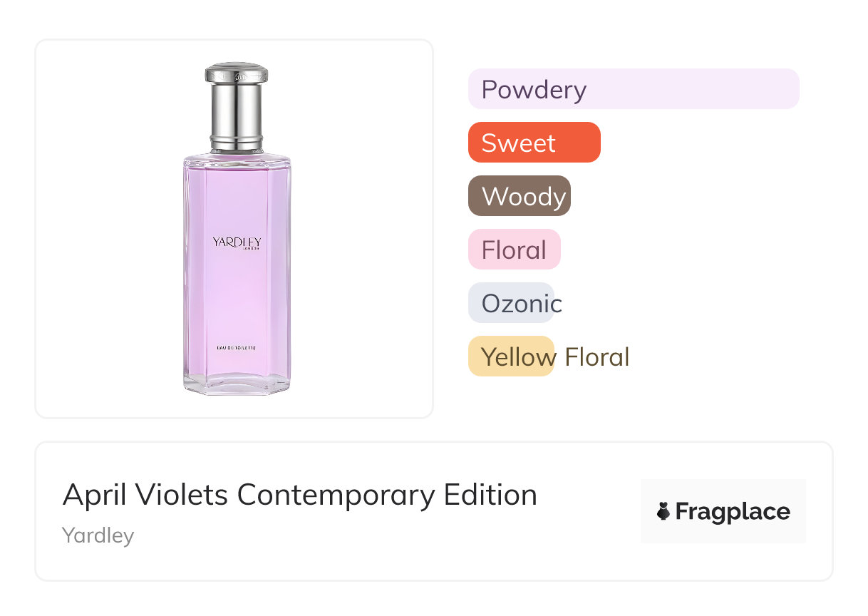Click the Fragplace perfume-bottle logo icon

[x=663, y=512]
